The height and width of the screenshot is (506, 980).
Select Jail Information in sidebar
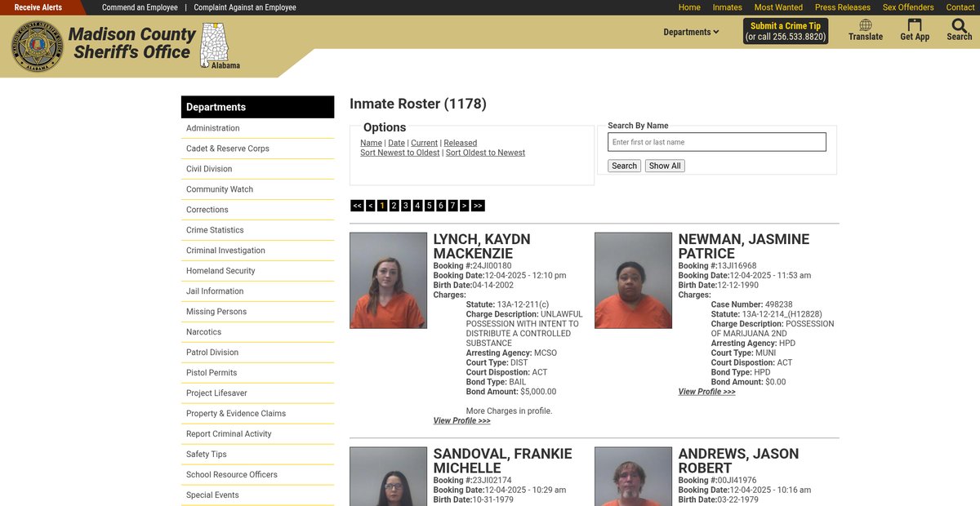tap(257, 291)
